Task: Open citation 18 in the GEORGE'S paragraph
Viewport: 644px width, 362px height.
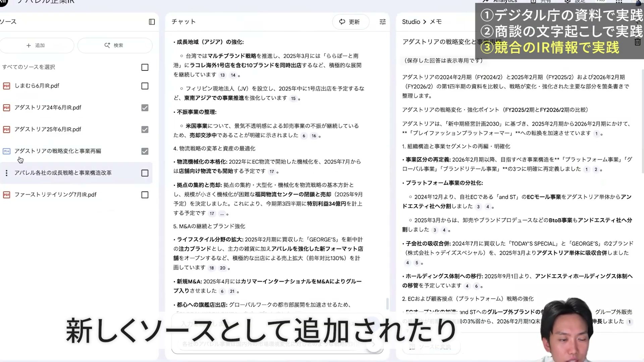Action: click(212, 268)
